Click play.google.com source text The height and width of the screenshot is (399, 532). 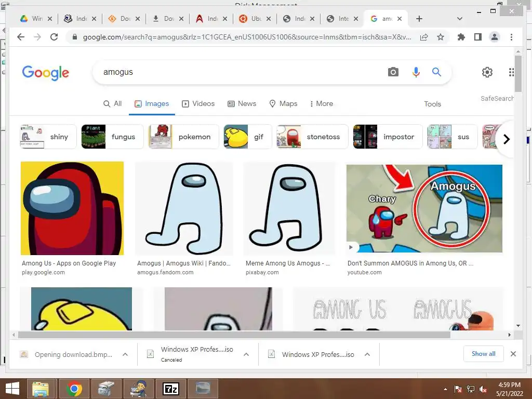coord(43,272)
